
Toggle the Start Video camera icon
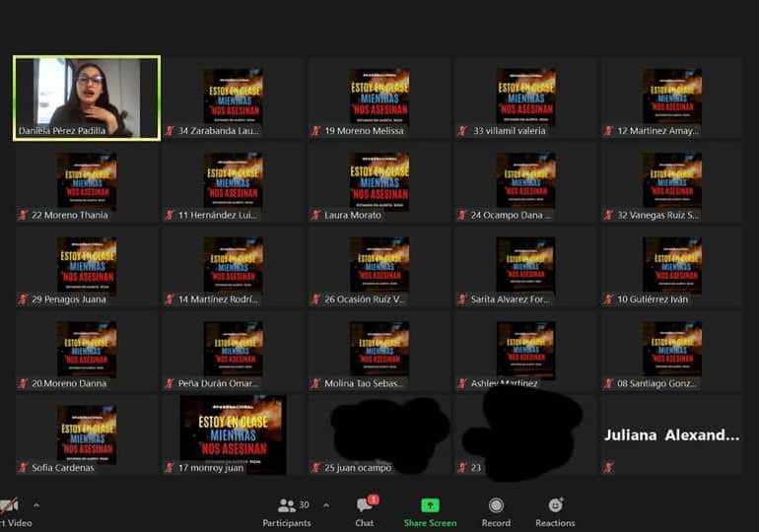click(9, 506)
